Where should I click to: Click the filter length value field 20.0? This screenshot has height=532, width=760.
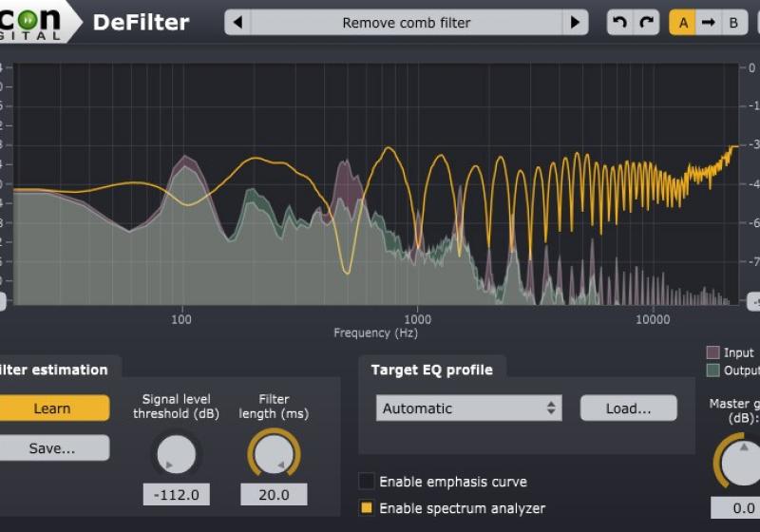click(x=274, y=495)
